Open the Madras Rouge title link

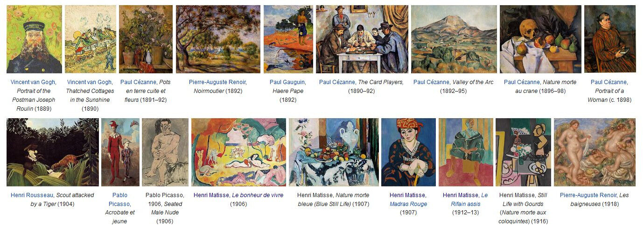408,204
